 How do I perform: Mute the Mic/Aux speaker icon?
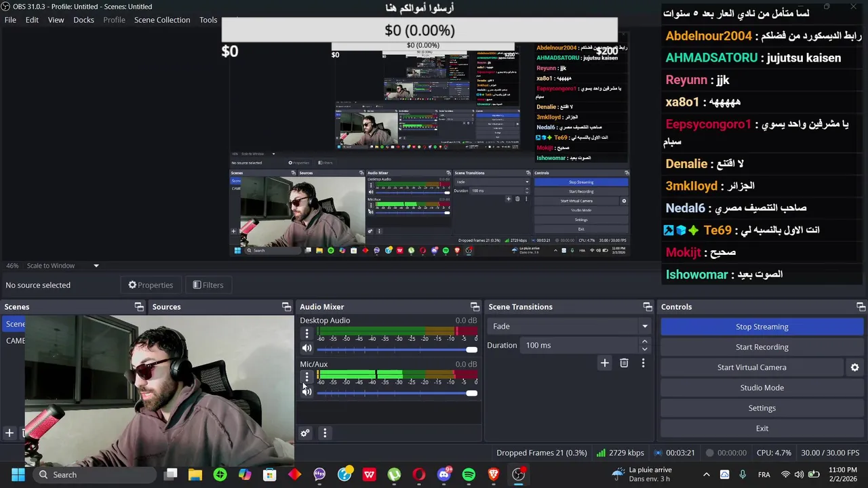tap(307, 392)
